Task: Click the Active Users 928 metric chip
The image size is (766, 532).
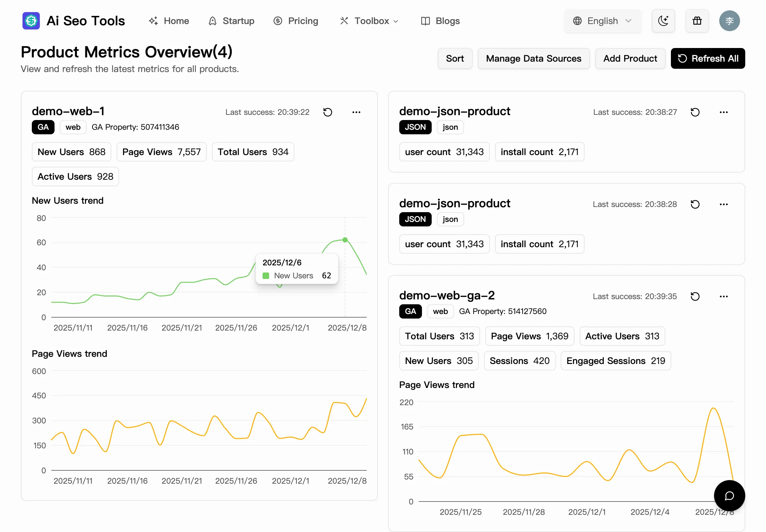Action: tap(75, 176)
